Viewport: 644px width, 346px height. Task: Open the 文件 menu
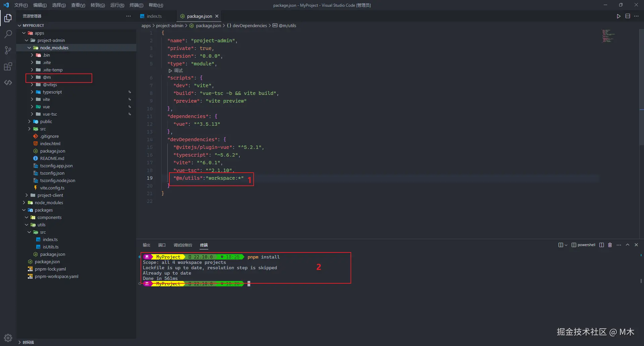(21, 5)
